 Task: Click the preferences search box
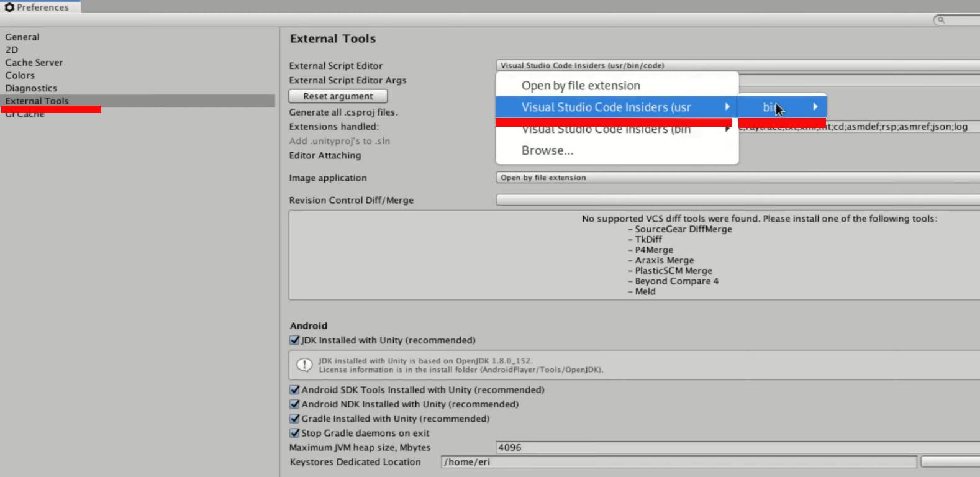click(957, 20)
